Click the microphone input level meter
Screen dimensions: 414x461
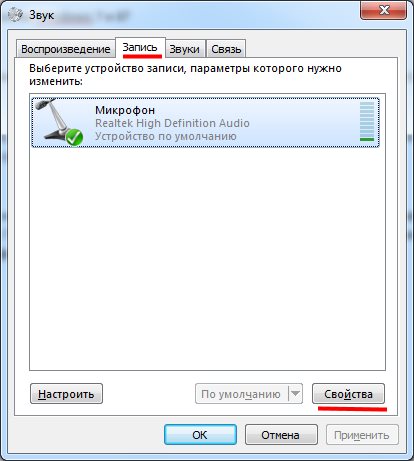(367, 122)
